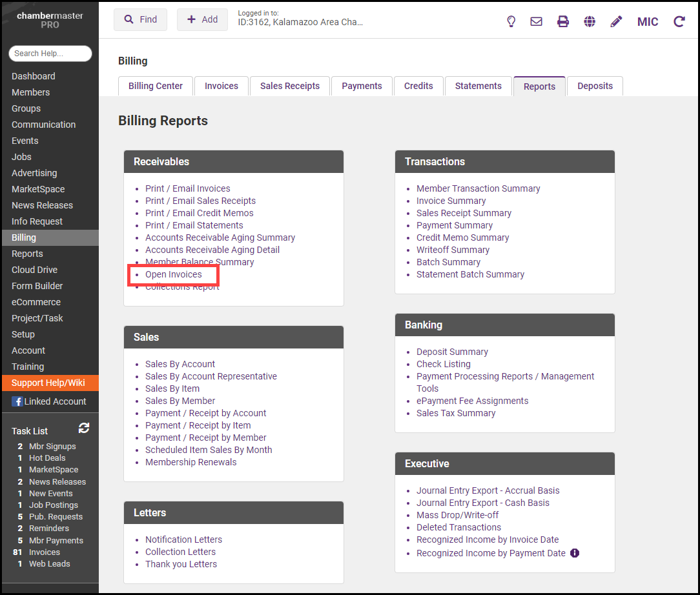
Task: Click the printer icon in header
Action: pos(563,21)
